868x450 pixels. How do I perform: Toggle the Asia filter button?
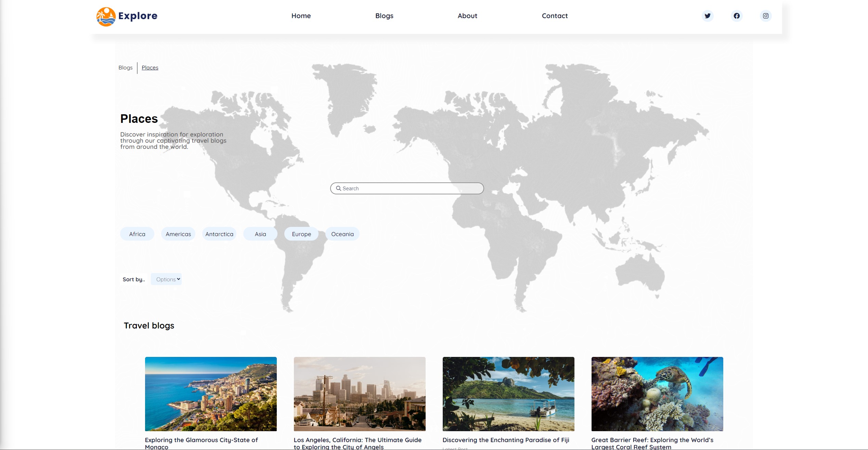260,234
